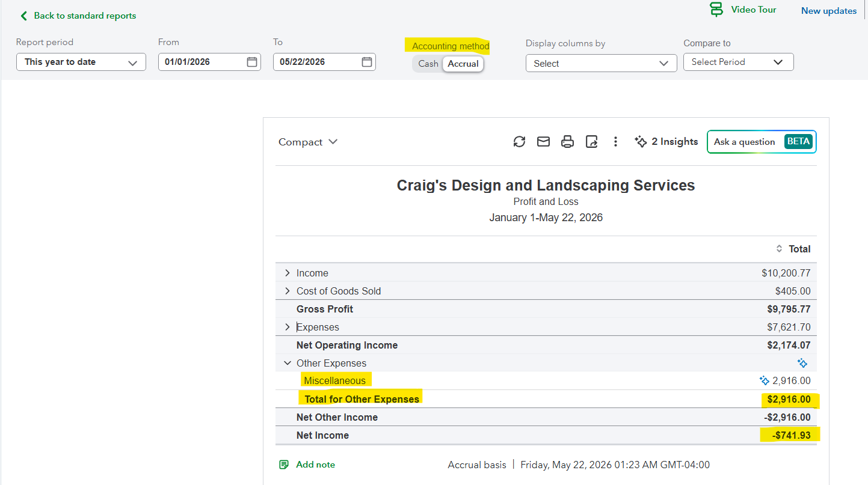Click the Accrual basis footer text
Image resolution: width=868 pixels, height=485 pixels.
point(477,465)
